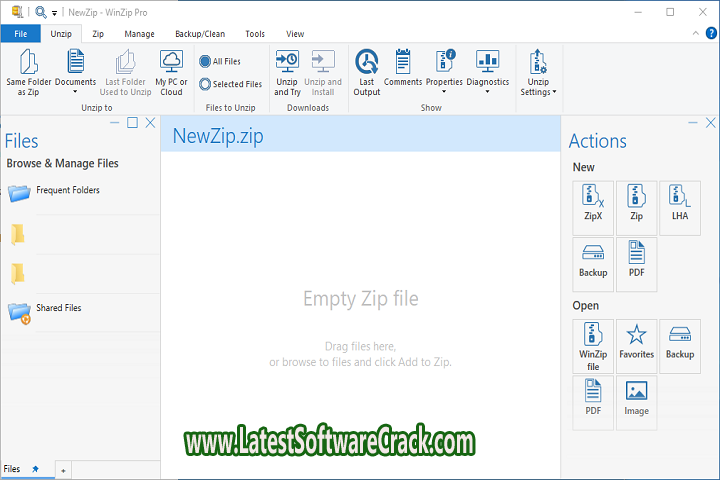Image resolution: width=720 pixels, height=480 pixels.
Task: Open the Frequent Folders item
Action: [67, 190]
